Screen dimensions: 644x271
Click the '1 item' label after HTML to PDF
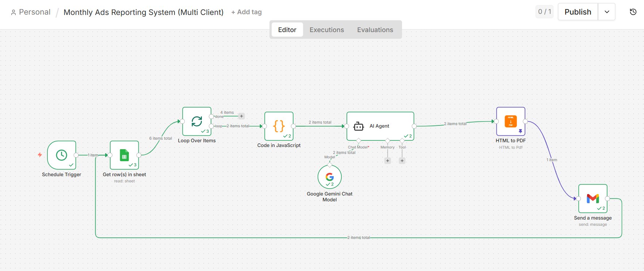(x=552, y=160)
